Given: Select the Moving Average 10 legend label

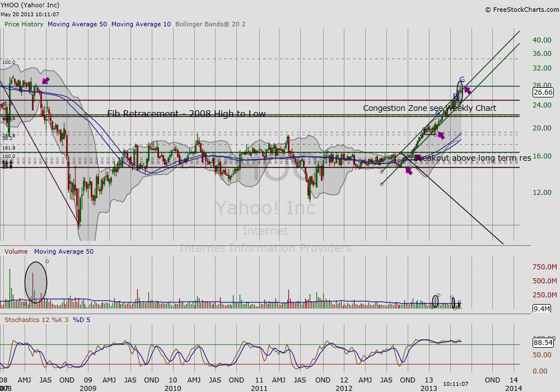Looking at the screenshot, I should pyautogui.click(x=141, y=24).
